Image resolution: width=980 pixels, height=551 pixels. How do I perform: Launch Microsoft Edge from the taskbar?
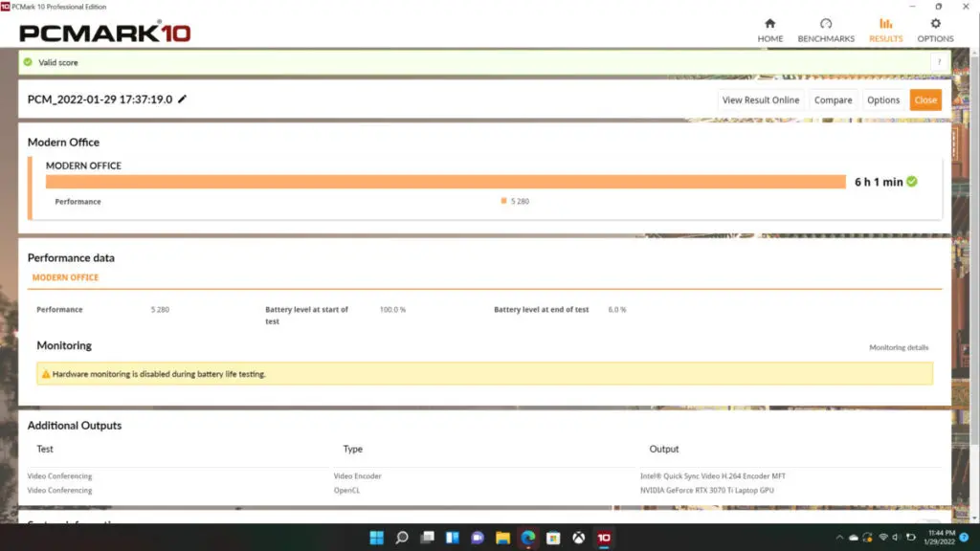click(x=527, y=538)
